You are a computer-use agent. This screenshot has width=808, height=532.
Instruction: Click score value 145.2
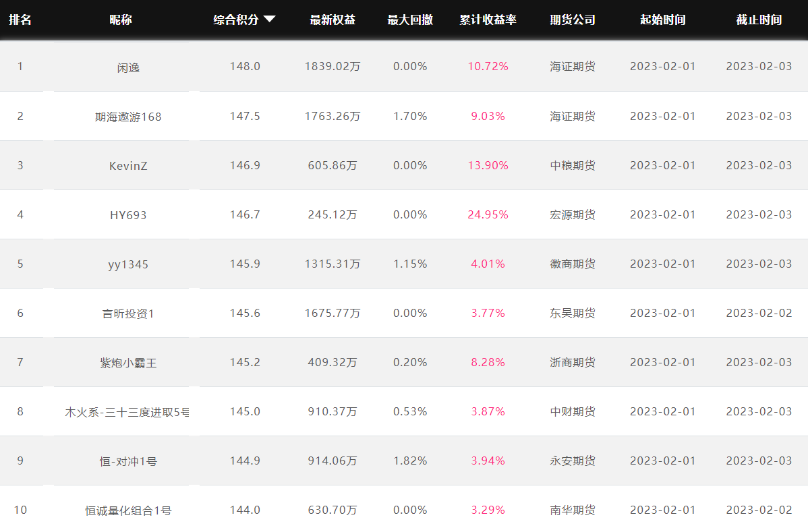pos(245,362)
